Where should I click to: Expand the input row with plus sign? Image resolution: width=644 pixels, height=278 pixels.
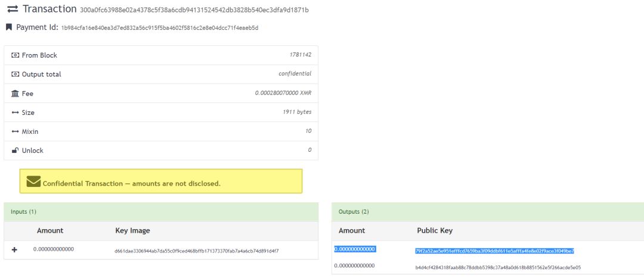[14, 249]
